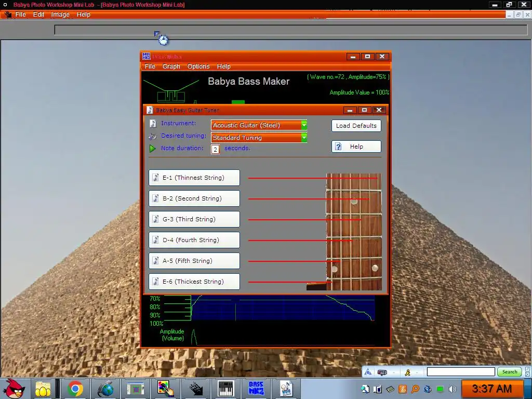The image size is (532, 399).
Task: Click the orange Java icon in the tray
Action: (x=403, y=389)
